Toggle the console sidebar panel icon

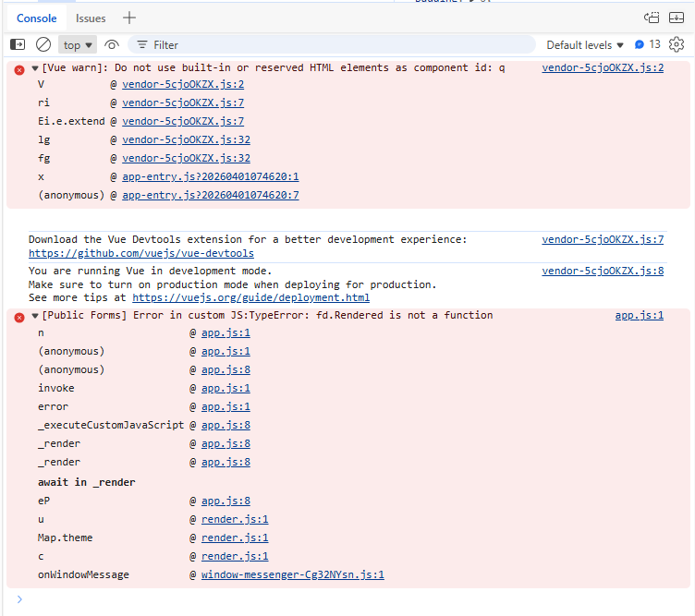tap(18, 44)
